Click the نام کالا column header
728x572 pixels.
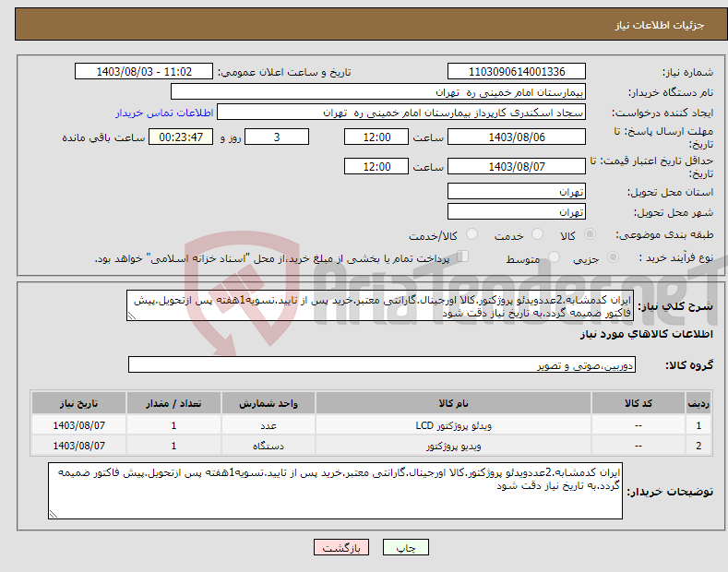pyautogui.click(x=453, y=403)
